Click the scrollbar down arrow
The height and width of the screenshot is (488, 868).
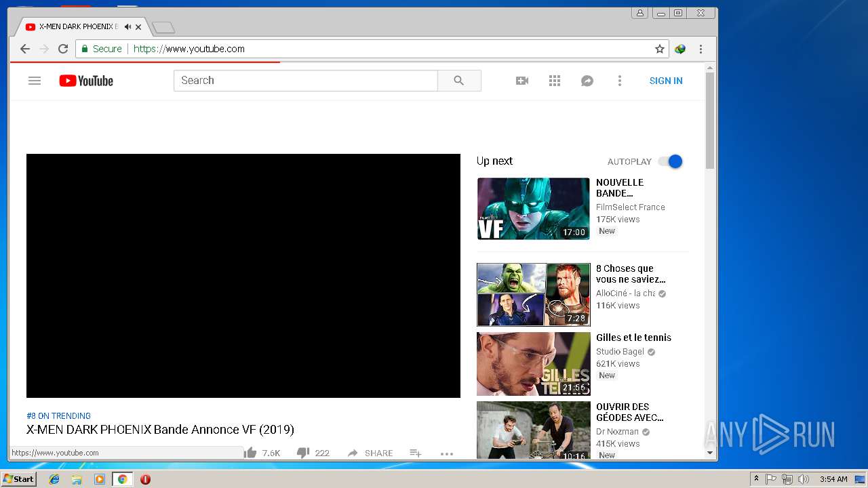[x=710, y=453]
